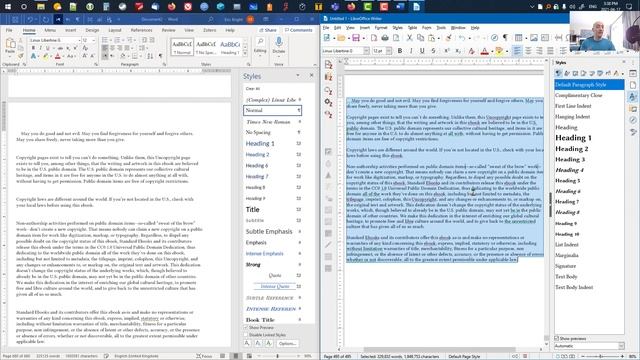This screenshot has height=360, width=640.
Task: Click the Open folder icon in LibreOffice
Action: coord(341,38)
